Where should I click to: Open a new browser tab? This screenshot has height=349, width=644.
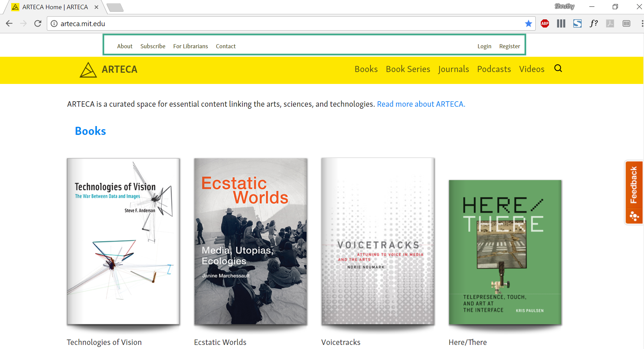click(115, 7)
